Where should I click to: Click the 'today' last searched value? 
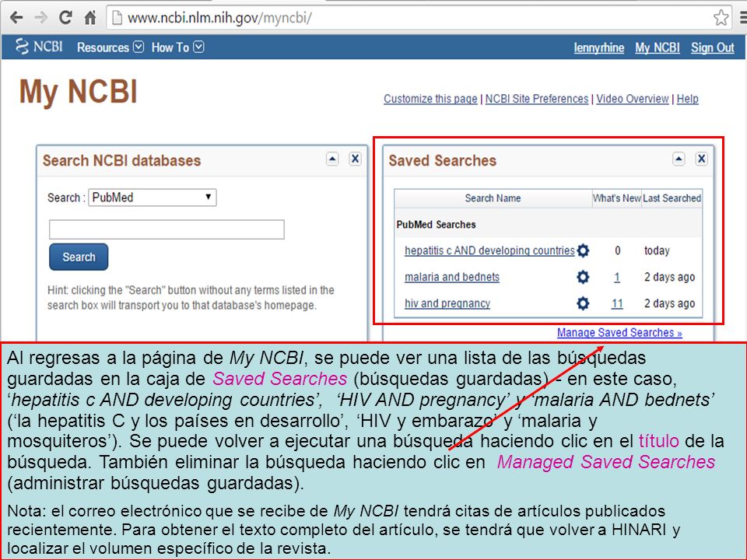(x=657, y=250)
